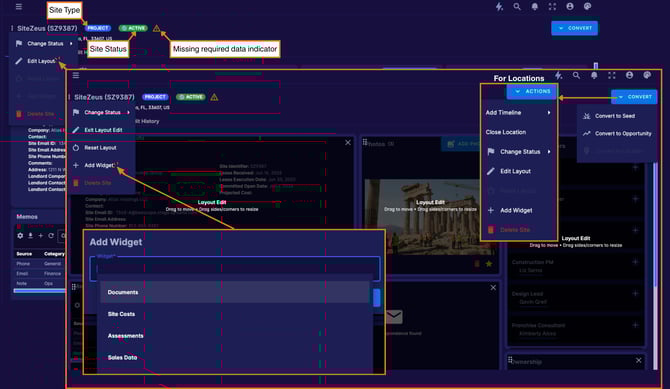Click the plus on the Construction PM row

click(635, 262)
